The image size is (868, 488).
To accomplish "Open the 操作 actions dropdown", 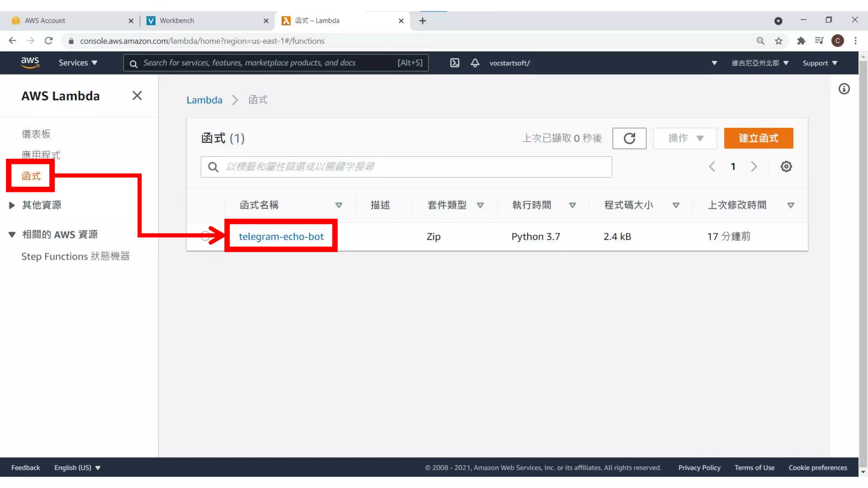I will (x=684, y=138).
